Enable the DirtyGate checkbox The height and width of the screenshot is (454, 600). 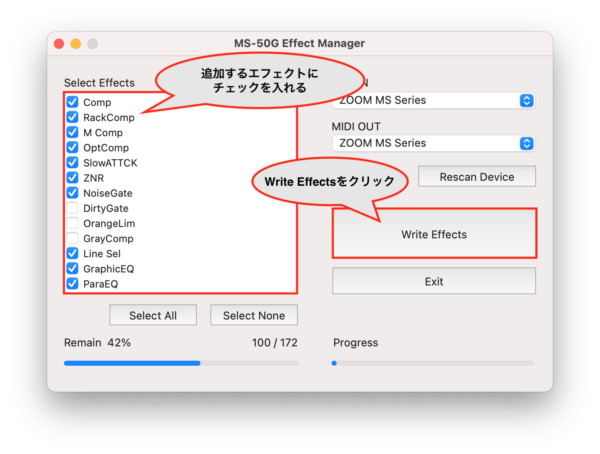point(72,208)
